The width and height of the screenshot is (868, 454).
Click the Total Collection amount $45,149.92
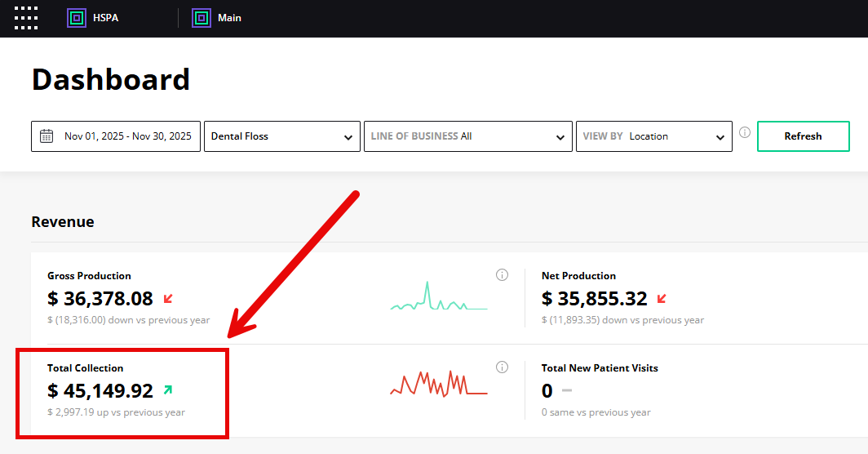pos(100,391)
